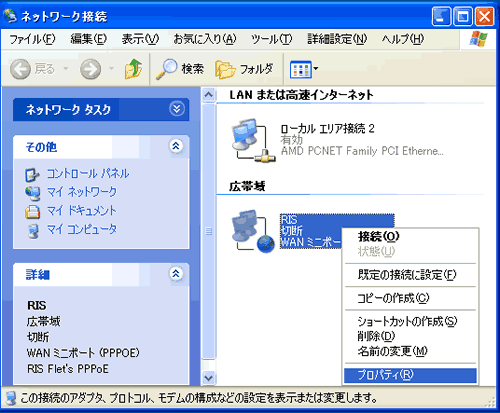
Task: Open コントロール パネル icon in sidebar
Action: click(32, 175)
